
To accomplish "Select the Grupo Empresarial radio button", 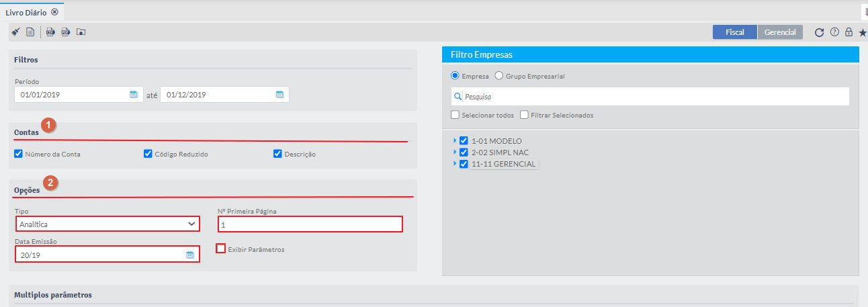I will (499, 76).
